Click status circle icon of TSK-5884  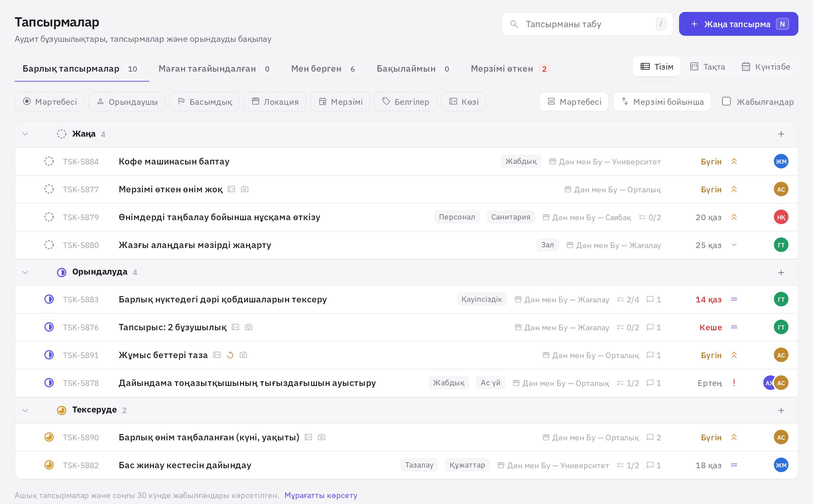[49, 161]
